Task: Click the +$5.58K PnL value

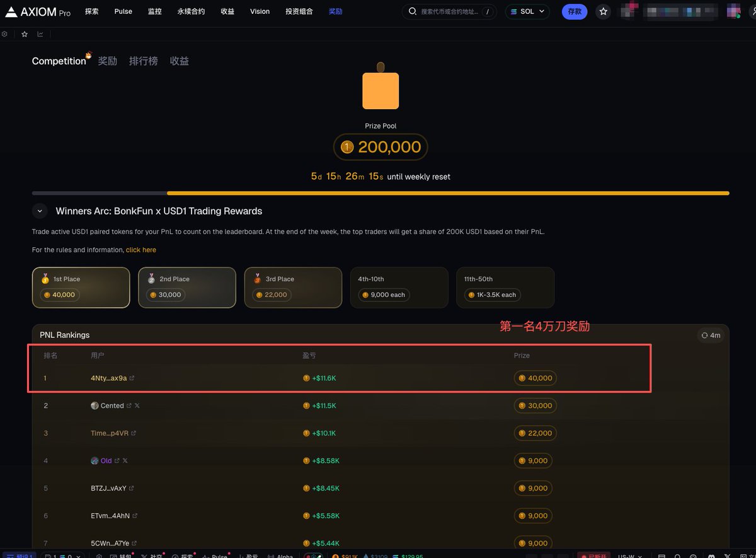Action: coord(326,516)
